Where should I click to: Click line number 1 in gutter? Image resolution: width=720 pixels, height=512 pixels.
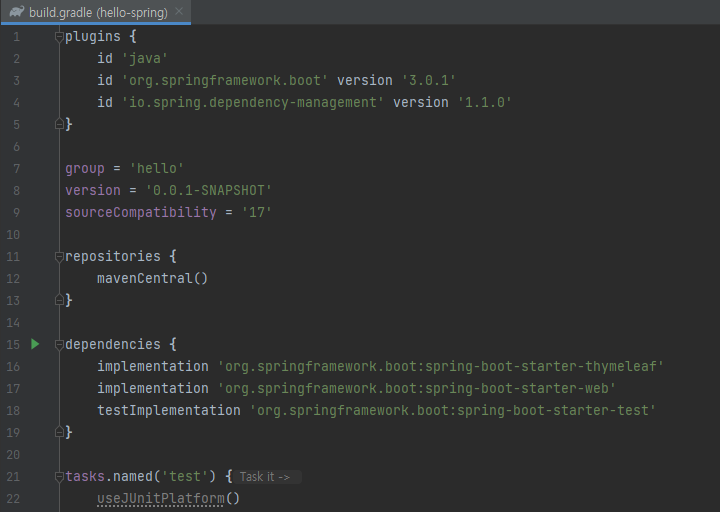16,37
